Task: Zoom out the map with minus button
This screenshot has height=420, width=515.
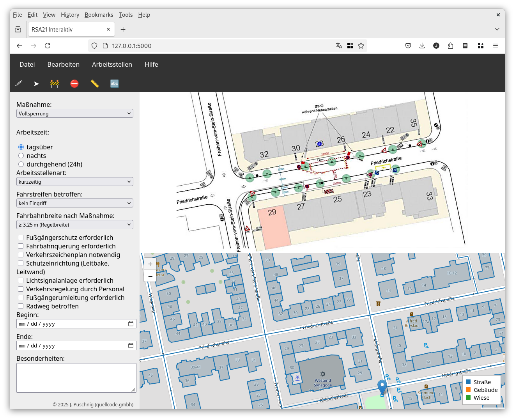Action: point(150,276)
